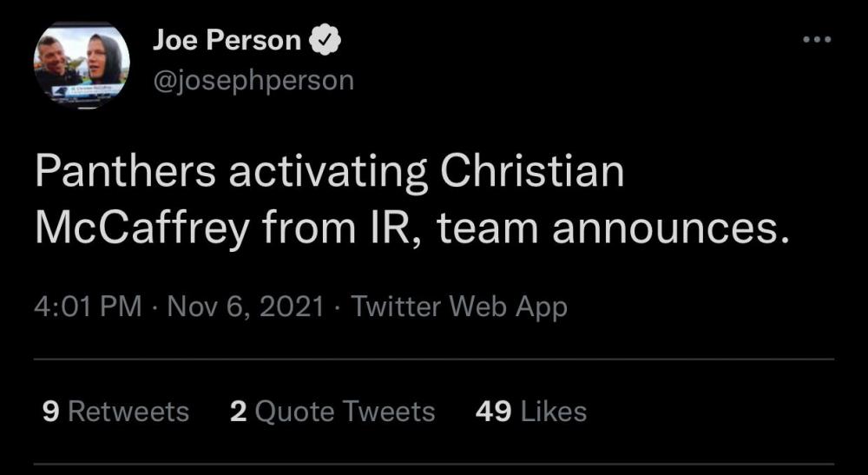
Task: Open the Twitter Web App source link
Action: [459, 307]
